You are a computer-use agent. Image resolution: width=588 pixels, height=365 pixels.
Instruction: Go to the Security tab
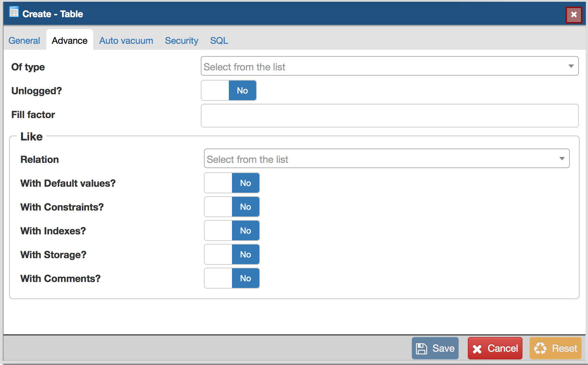pos(182,41)
